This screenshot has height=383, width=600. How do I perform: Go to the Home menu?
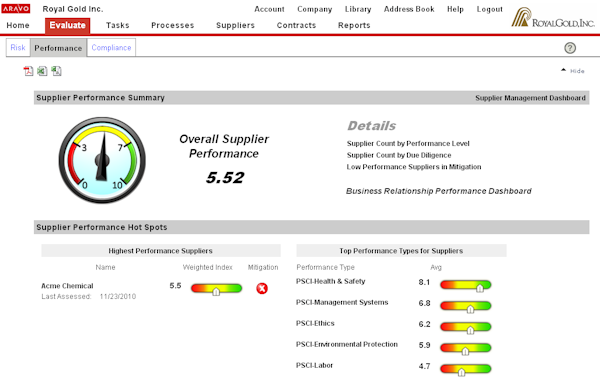click(x=18, y=25)
